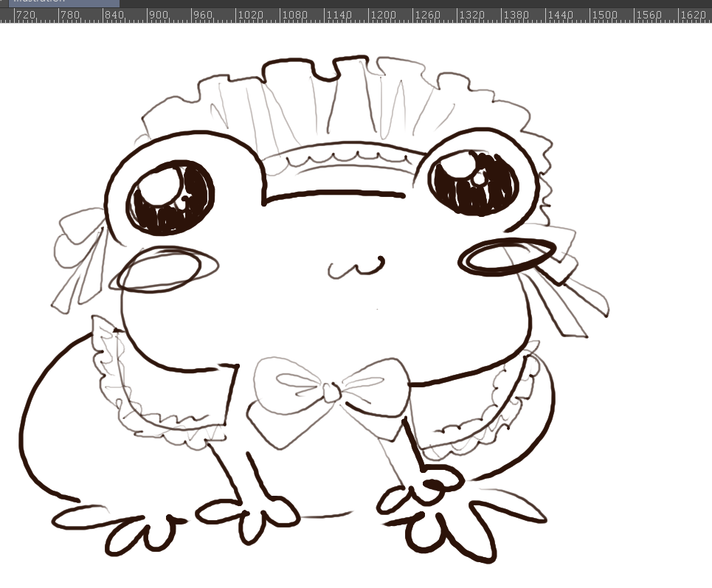
Task: Click the 720 mark on the horizontal ruler
Action: click(x=24, y=15)
